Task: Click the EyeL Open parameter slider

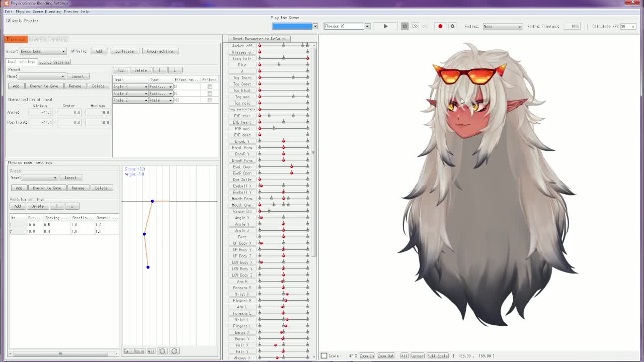Action: coord(284,167)
